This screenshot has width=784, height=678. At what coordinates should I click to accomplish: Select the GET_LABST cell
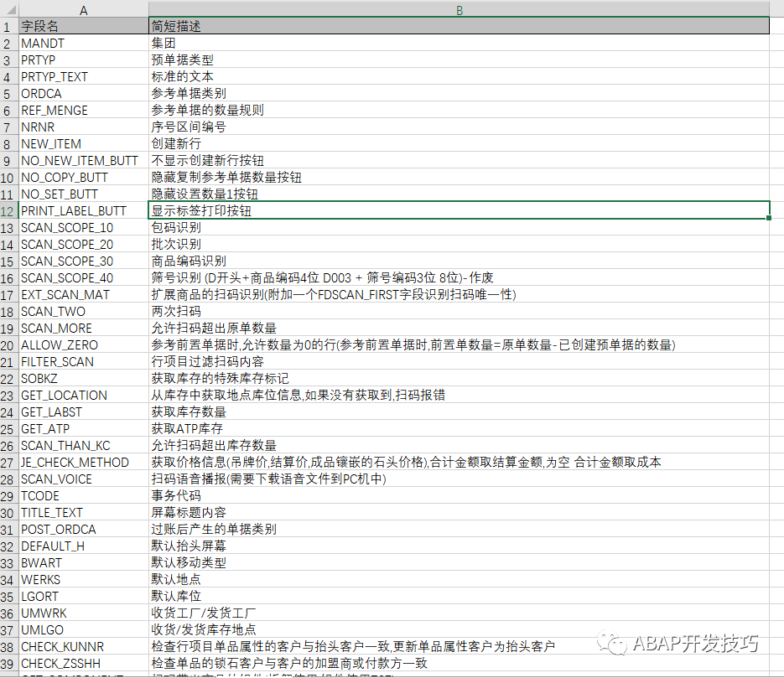point(84,411)
